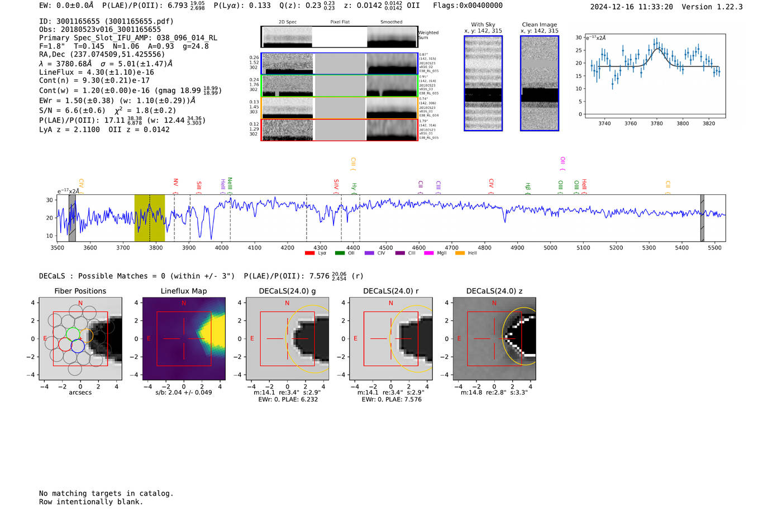Screen dimensions: 782x532
Task: Open the DECaLS(24.0) r image
Action: pos(390,339)
